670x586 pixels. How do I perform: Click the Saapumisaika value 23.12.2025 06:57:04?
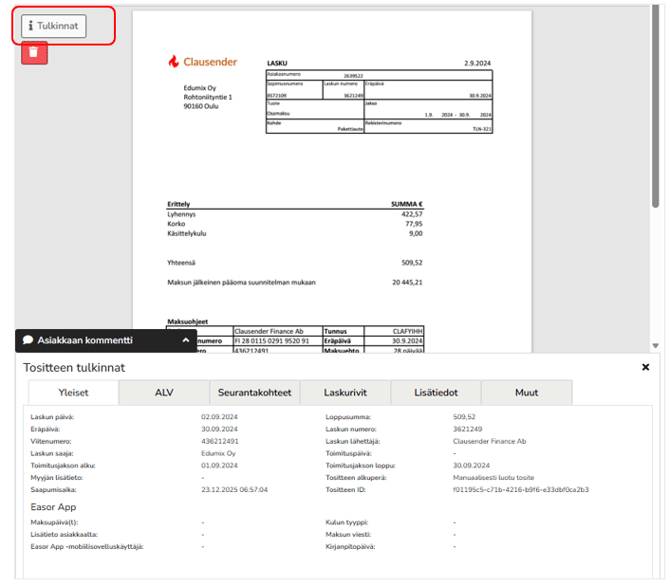click(x=235, y=489)
